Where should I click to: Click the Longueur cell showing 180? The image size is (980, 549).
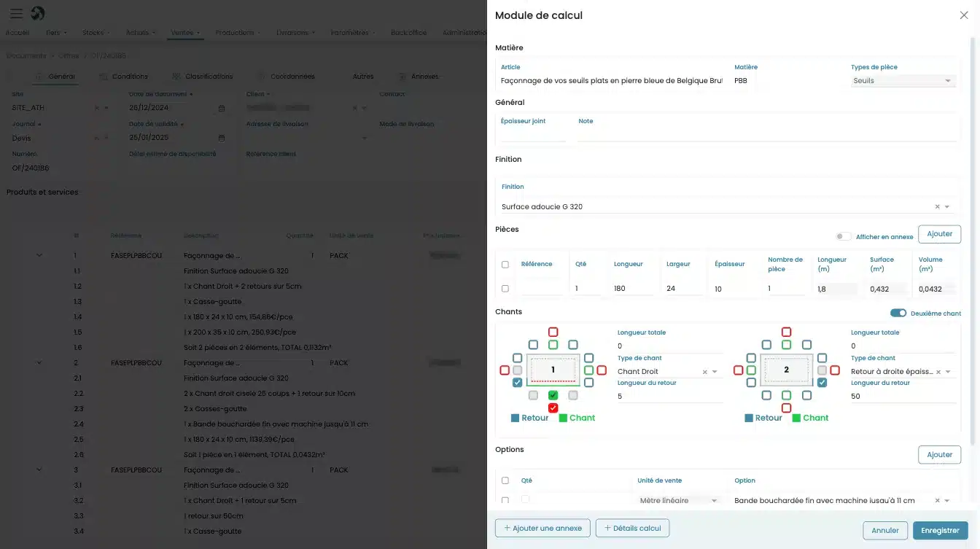pyautogui.click(x=634, y=289)
